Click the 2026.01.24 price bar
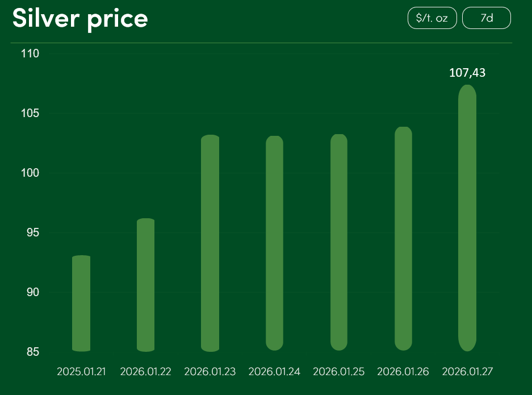 coord(274,243)
